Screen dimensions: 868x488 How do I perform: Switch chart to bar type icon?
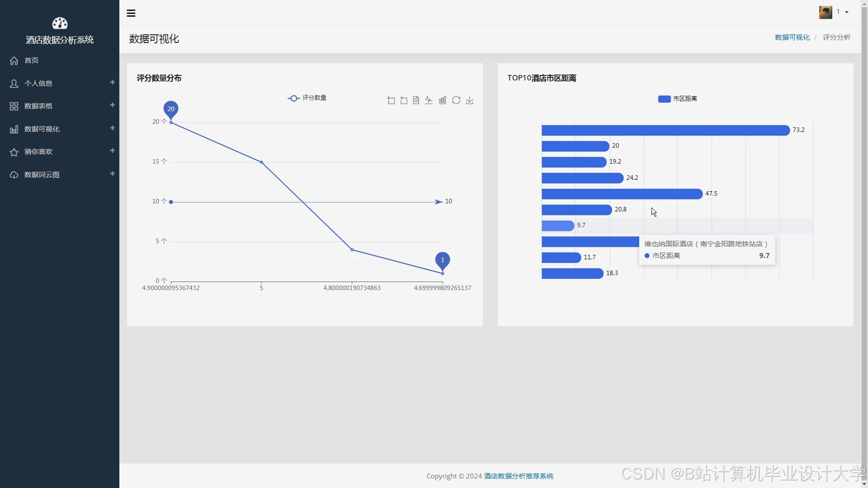click(443, 100)
